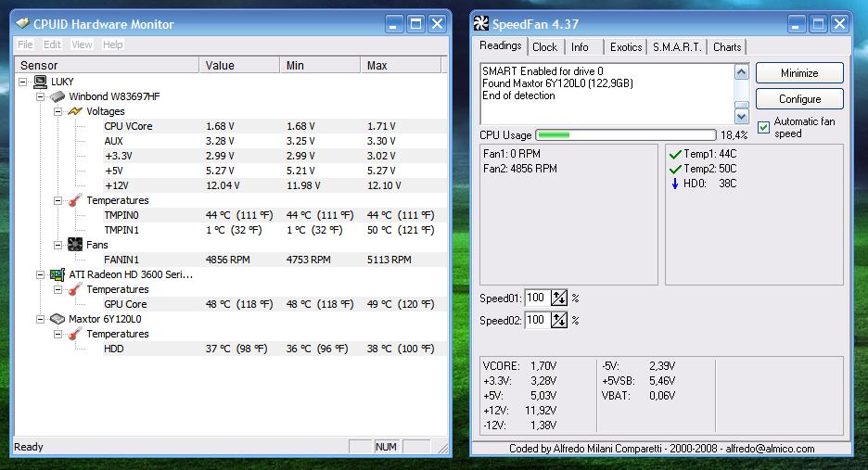Switch to the Charts tab
This screenshot has width=868, height=470.
[x=727, y=47]
